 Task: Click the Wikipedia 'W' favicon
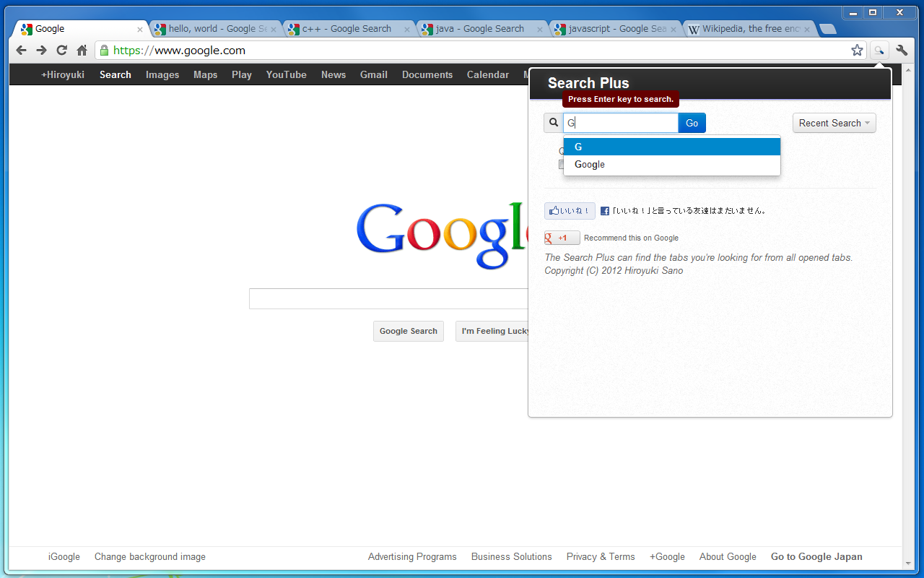pyautogui.click(x=694, y=30)
